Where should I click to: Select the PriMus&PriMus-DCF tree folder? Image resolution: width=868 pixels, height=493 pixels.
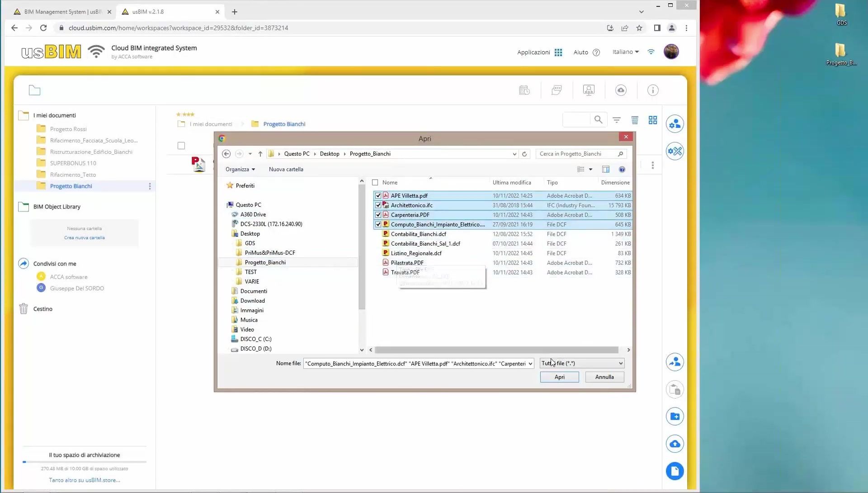[x=270, y=253]
